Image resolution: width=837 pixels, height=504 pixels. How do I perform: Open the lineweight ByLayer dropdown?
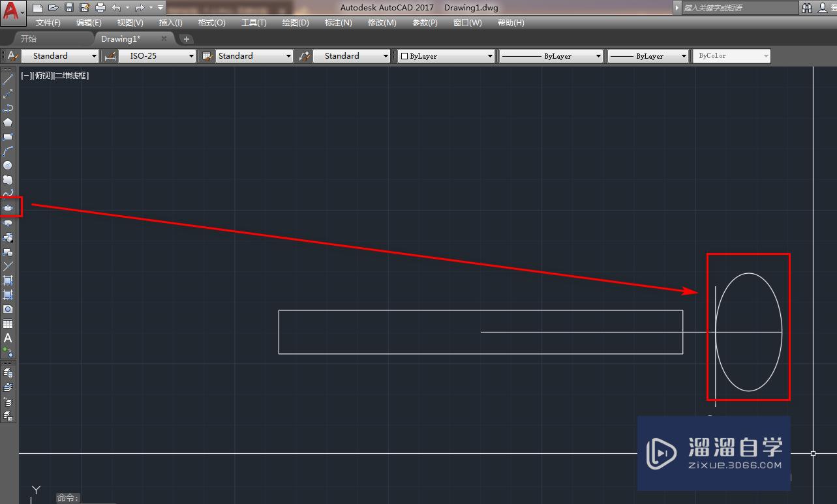point(648,56)
